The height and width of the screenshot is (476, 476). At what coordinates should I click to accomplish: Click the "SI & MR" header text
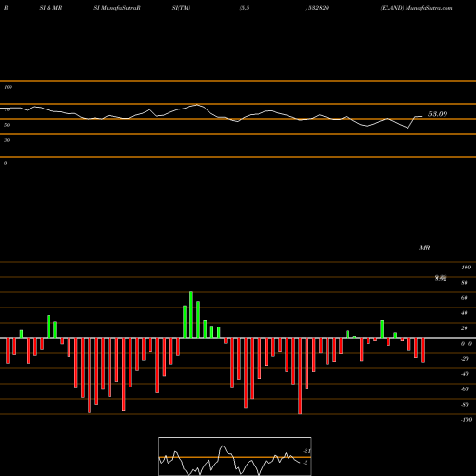[50, 8]
